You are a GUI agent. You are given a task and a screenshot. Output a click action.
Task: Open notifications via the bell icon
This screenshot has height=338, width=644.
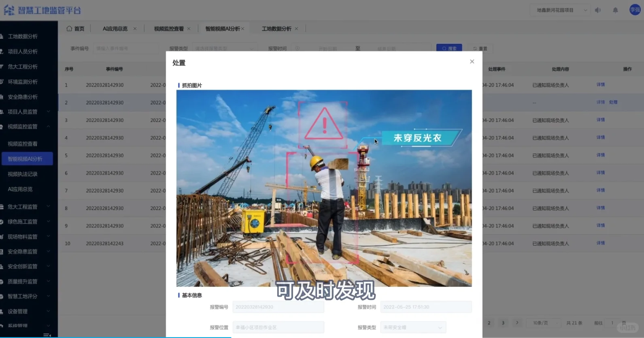point(615,10)
